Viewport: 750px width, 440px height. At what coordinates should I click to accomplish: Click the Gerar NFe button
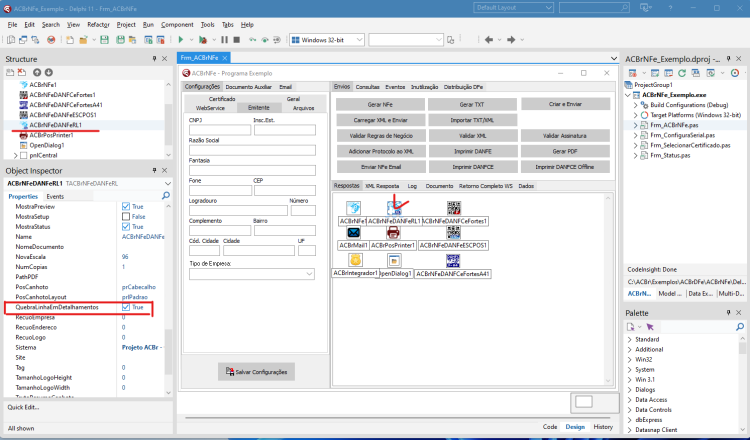coord(380,104)
